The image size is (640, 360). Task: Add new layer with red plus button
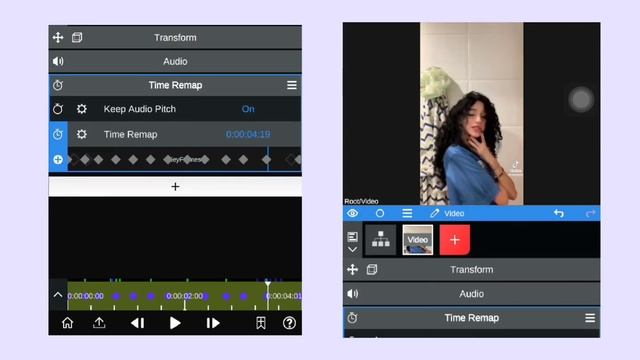click(455, 240)
